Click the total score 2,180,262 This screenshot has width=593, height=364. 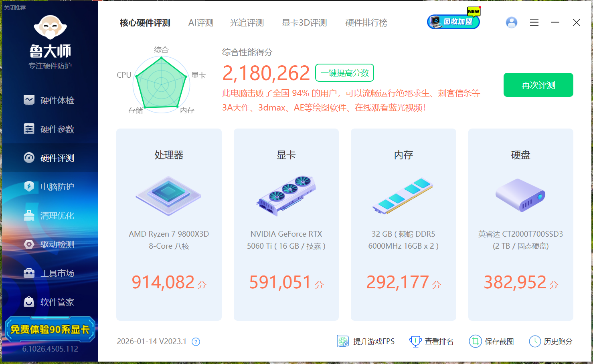(x=266, y=73)
